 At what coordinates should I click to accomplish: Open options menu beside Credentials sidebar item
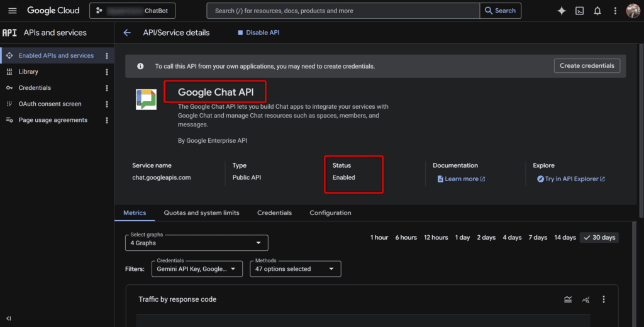click(x=107, y=88)
